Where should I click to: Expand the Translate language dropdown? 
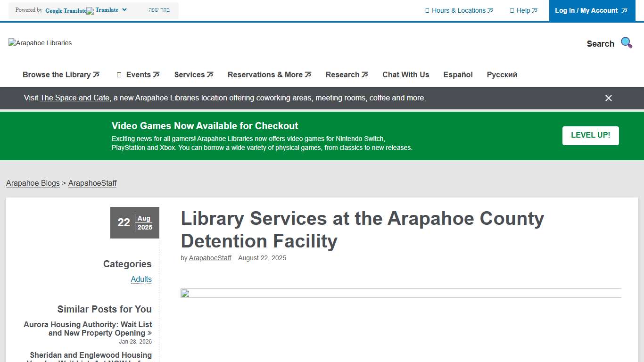tap(124, 9)
